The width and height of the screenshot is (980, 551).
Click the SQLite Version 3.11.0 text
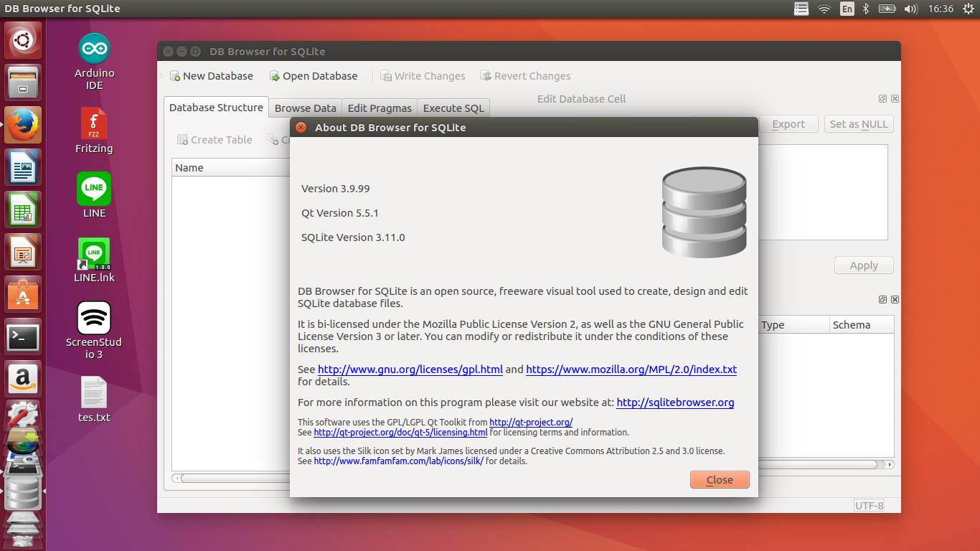353,237
